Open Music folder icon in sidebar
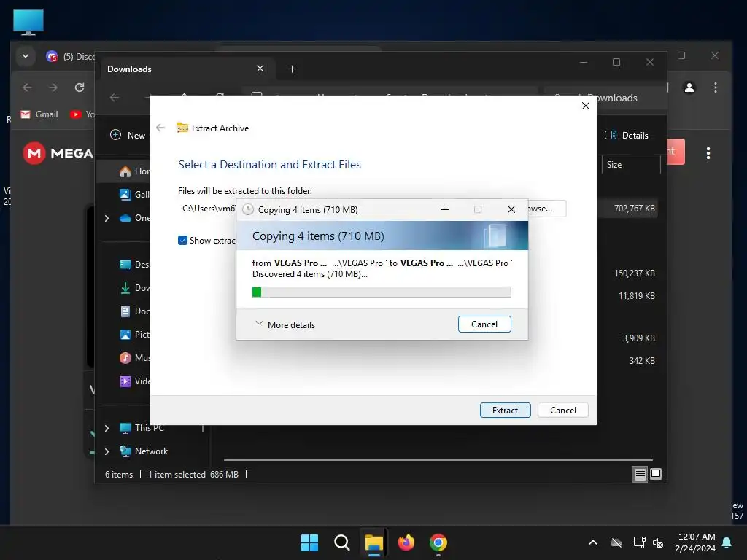This screenshot has width=747, height=560. click(x=125, y=357)
